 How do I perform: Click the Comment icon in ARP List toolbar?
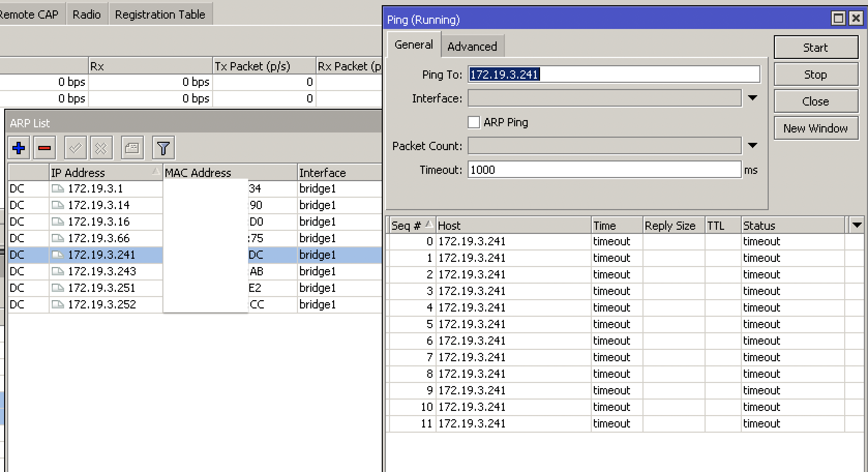coord(132,148)
